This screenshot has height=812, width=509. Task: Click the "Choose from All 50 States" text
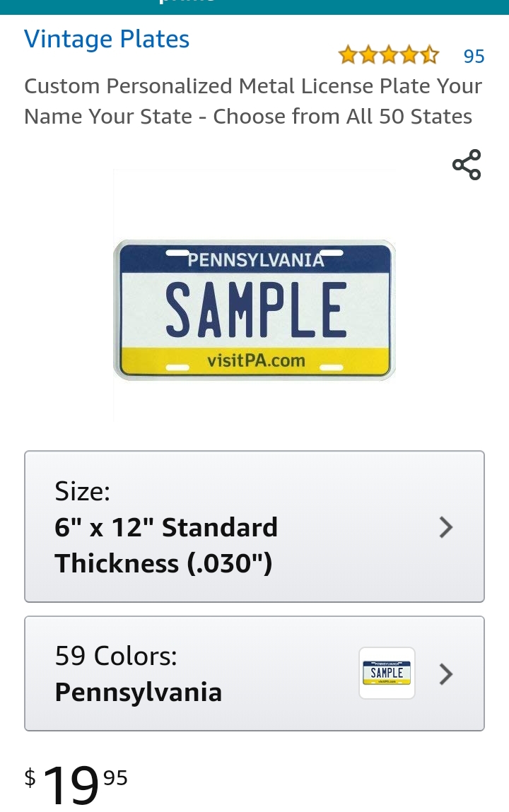tap(343, 117)
